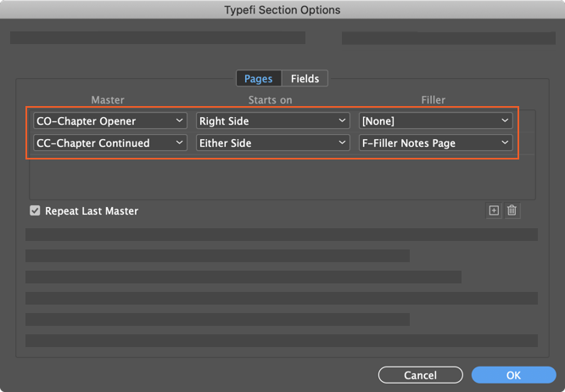Toggle the Repeat Last Master checkbox
Viewport: 565px width, 392px height.
35,210
